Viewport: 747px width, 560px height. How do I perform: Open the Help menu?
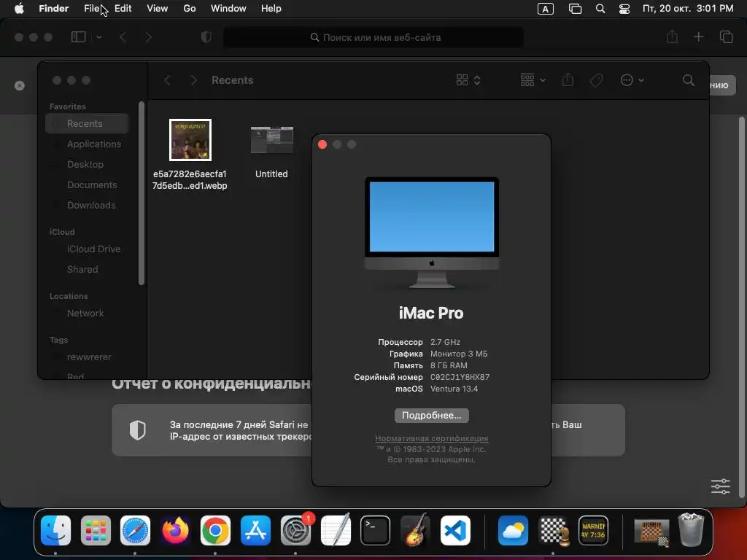tap(271, 9)
